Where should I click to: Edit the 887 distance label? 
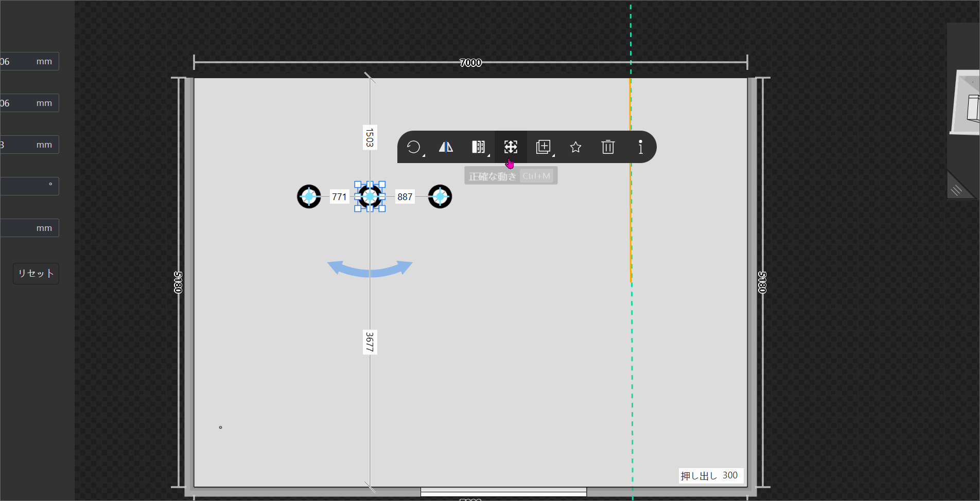(405, 196)
